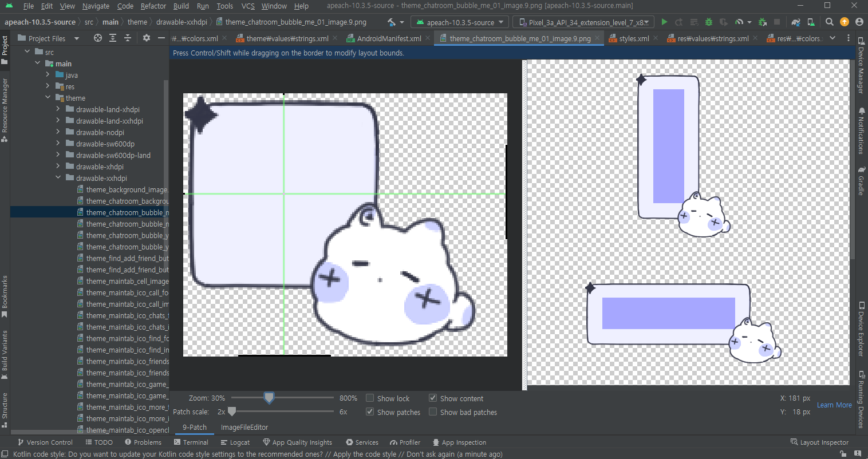Viewport: 868px width, 459px height.
Task: Close theme_chatroom_bubble_me_01_image.9.png tab
Action: (598, 38)
